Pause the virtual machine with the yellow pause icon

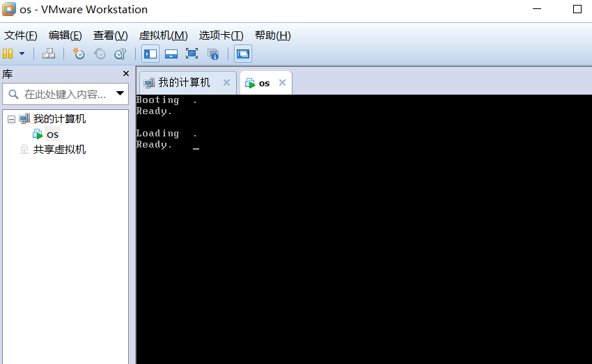click(x=8, y=54)
